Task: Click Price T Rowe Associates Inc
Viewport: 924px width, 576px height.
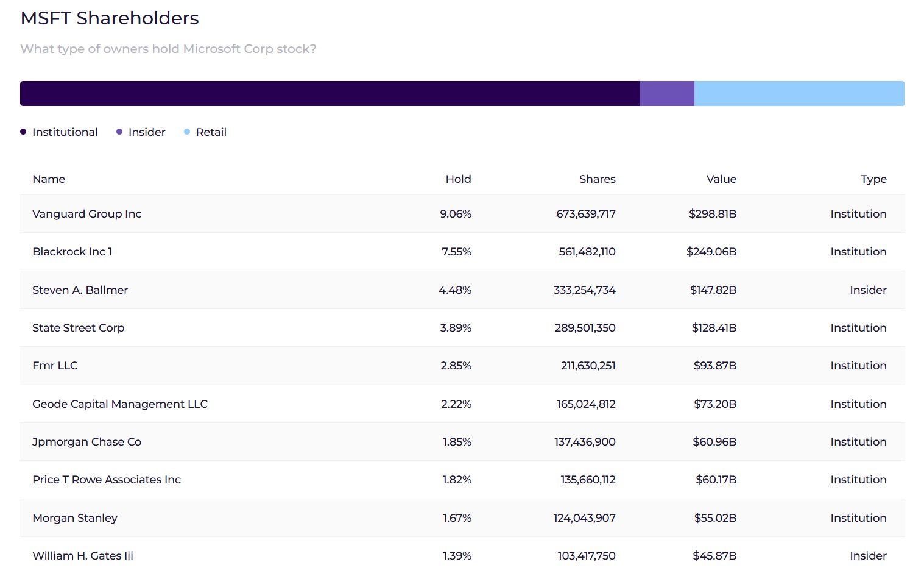Action: click(107, 480)
